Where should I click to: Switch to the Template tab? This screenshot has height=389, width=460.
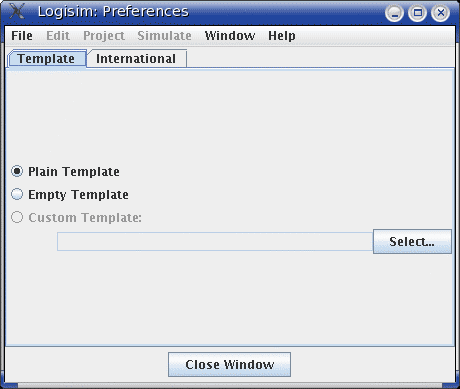coord(46,59)
